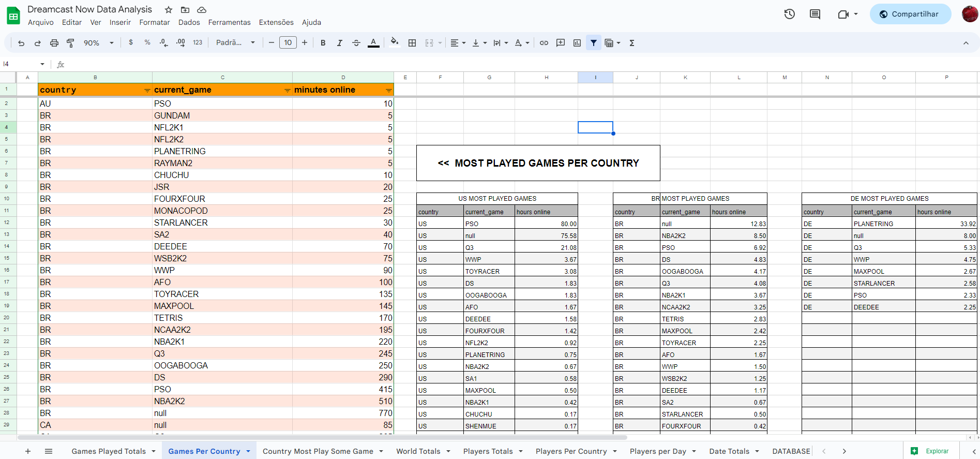Decrease decimal places
The width and height of the screenshot is (980, 459).
[164, 43]
